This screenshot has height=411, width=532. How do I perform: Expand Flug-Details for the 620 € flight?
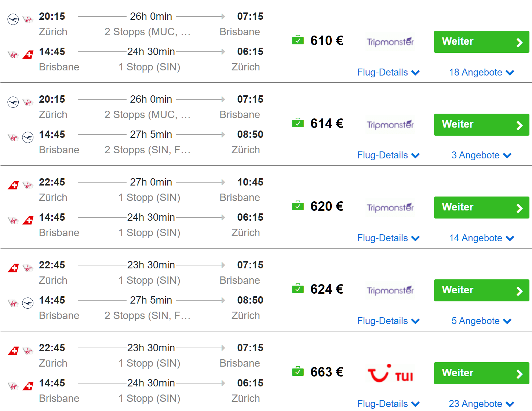[x=388, y=238]
